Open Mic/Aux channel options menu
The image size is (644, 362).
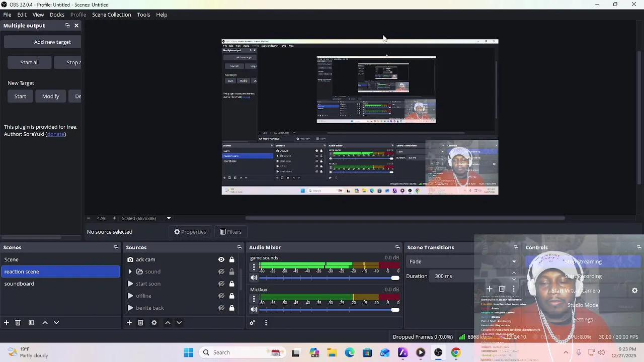coord(254,299)
